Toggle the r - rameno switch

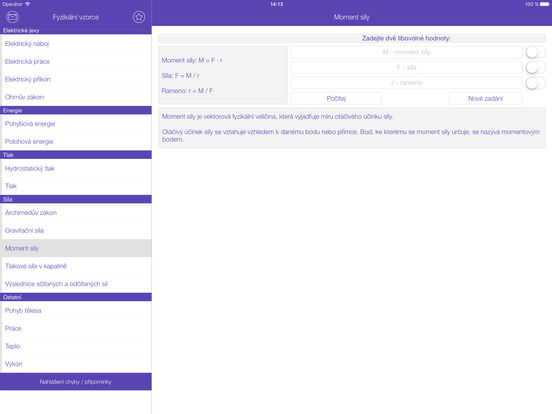535,83
